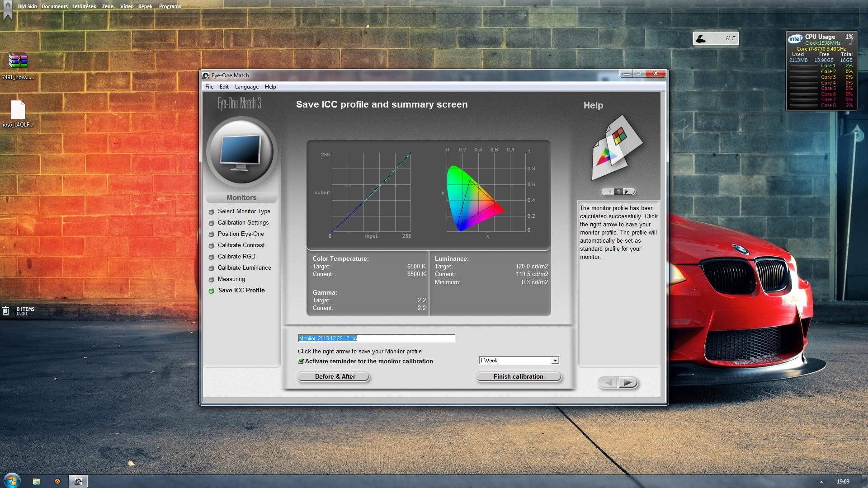This screenshot has width=868, height=488.
Task: Click the right arrow to save the profile
Action: [x=628, y=383]
